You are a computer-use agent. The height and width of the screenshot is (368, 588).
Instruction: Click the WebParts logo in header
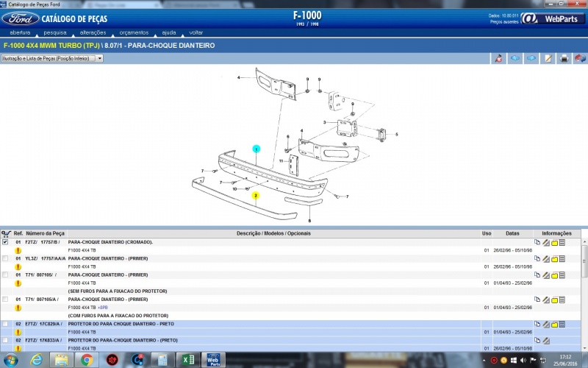coord(553,19)
